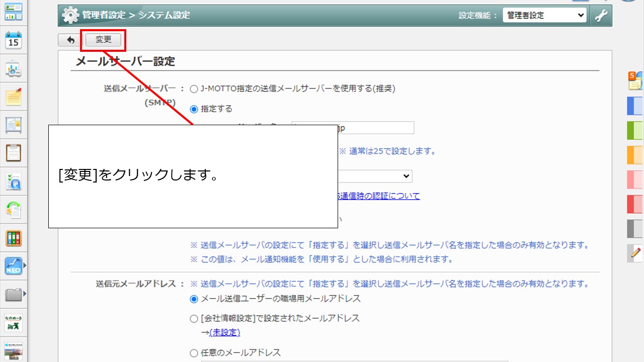This screenshot has height=362, width=644.
Task: Click the 管理者設定 > システム設定 breadcrumb text
Action: [136, 15]
